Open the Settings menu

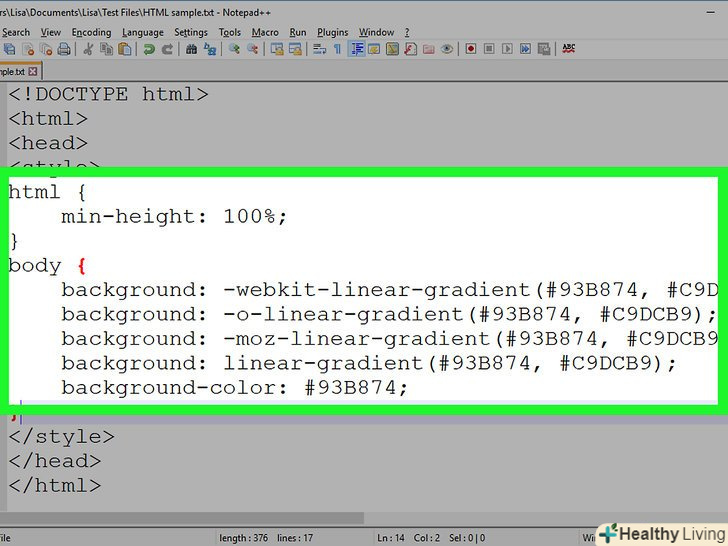(191, 32)
